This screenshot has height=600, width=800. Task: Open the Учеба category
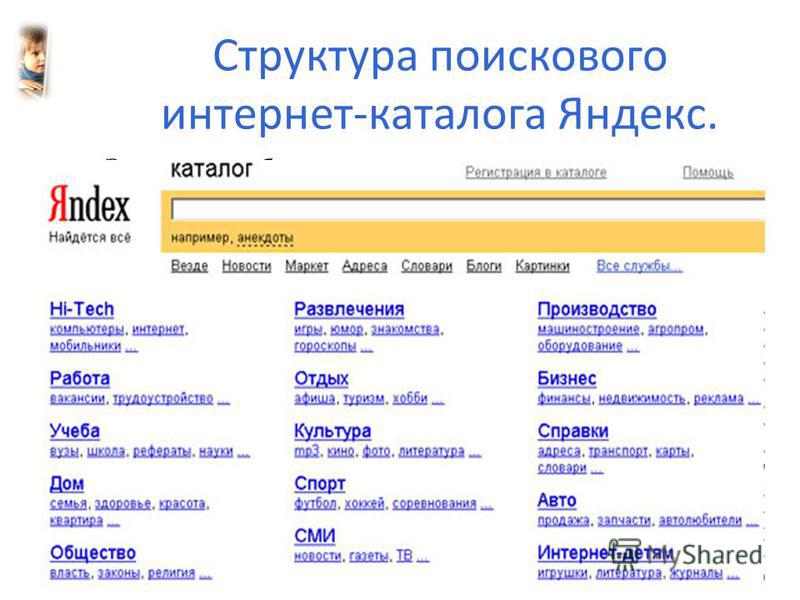coord(74,431)
